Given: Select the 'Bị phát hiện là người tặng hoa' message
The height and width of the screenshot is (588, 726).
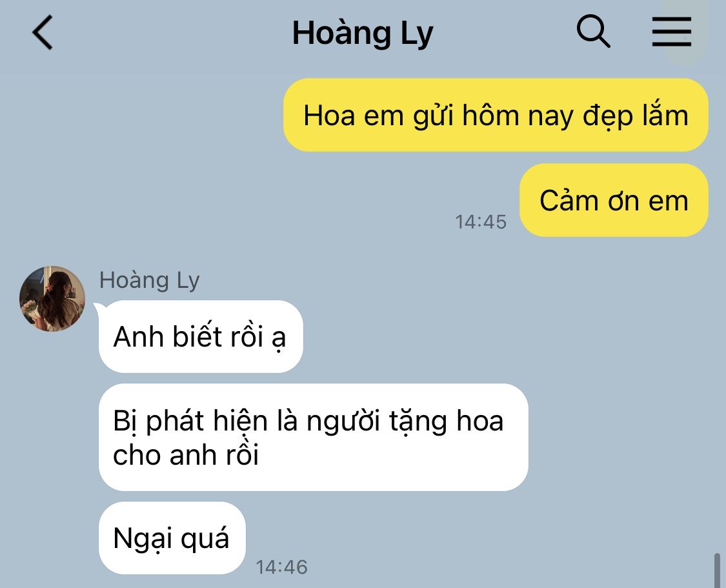Looking at the screenshot, I should [x=314, y=437].
